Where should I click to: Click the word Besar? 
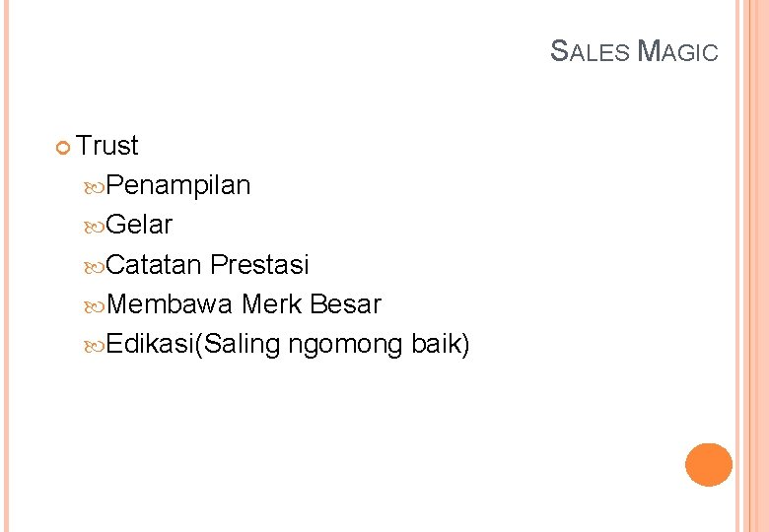click(x=345, y=304)
